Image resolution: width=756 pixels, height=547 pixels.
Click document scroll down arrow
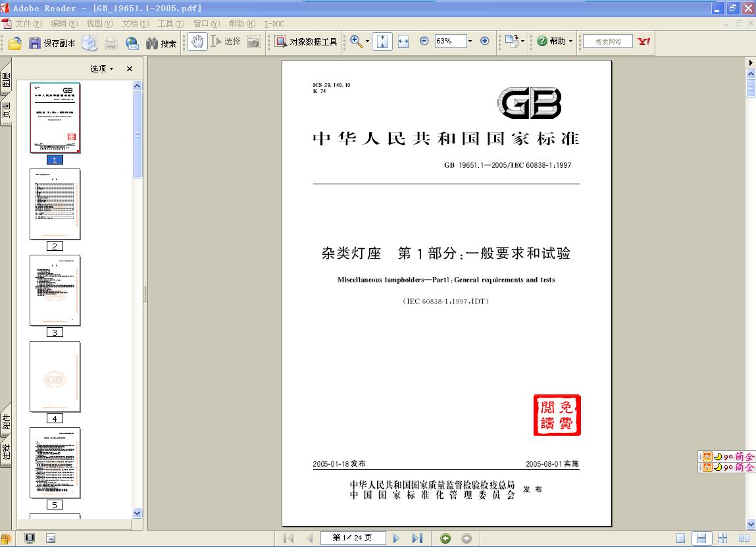(x=751, y=524)
